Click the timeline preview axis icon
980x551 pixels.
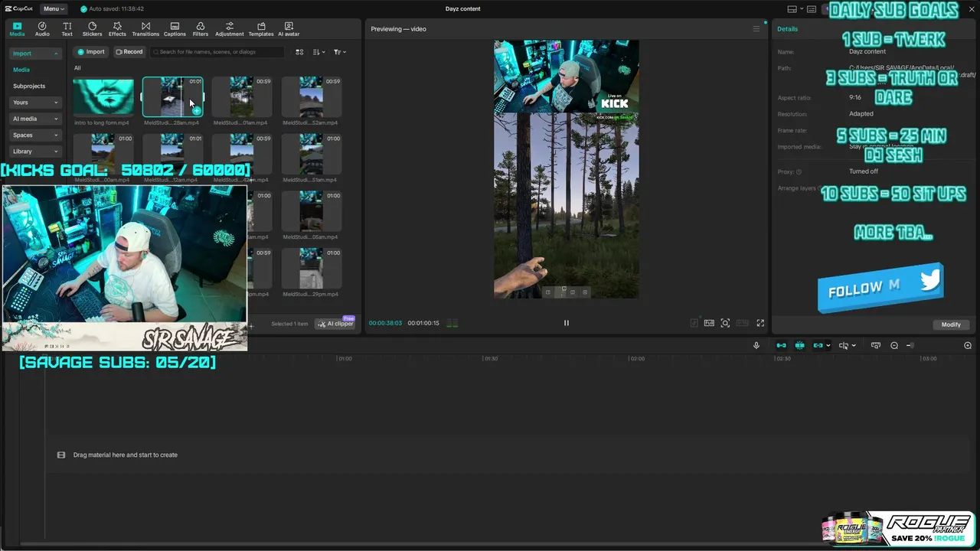coord(876,346)
